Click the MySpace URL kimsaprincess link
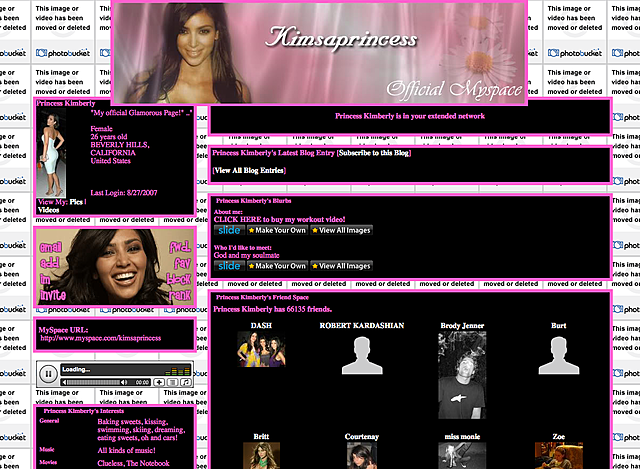 point(101,338)
